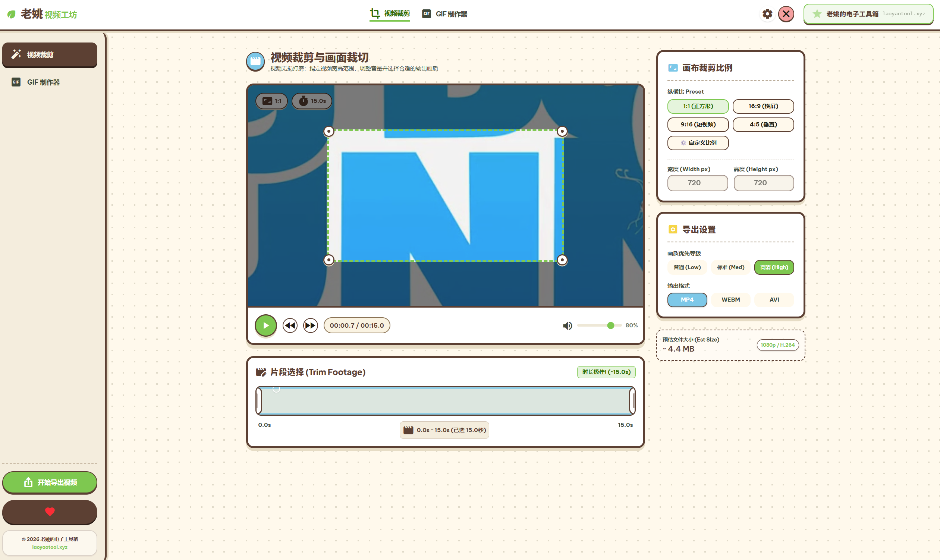Click the 高度 Height px field

coord(764,183)
